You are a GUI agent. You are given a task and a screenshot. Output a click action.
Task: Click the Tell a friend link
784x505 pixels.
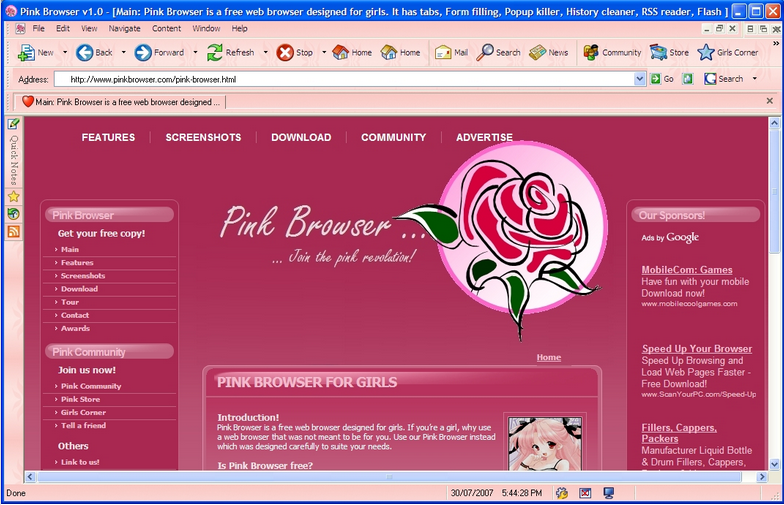(x=84, y=426)
